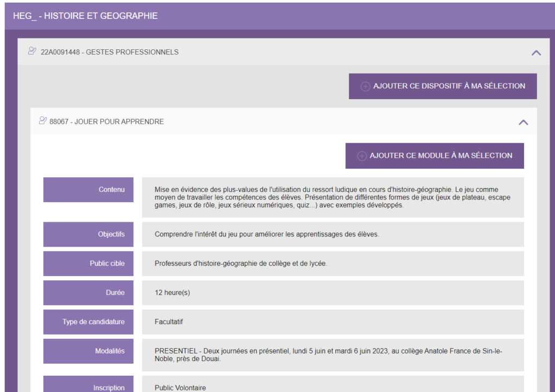Select the Type de candidature label
Image resolution: width=555 pixels, height=392 pixels.
click(x=88, y=322)
